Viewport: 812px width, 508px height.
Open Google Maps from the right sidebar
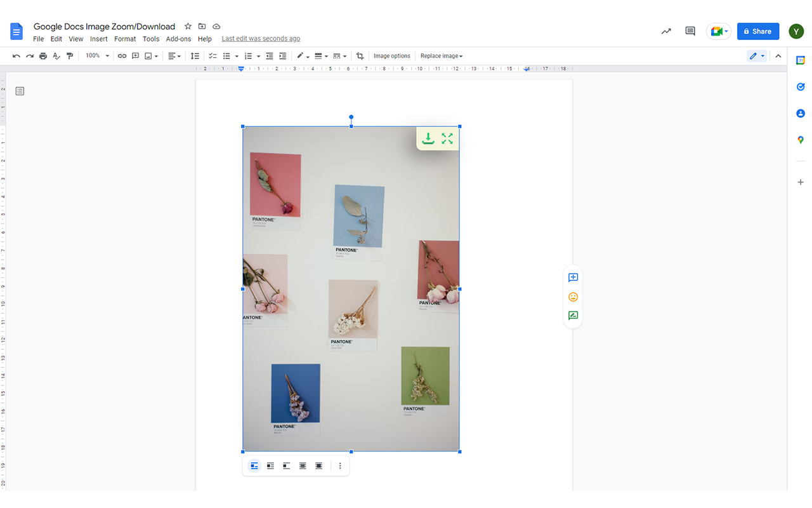pyautogui.click(x=800, y=140)
